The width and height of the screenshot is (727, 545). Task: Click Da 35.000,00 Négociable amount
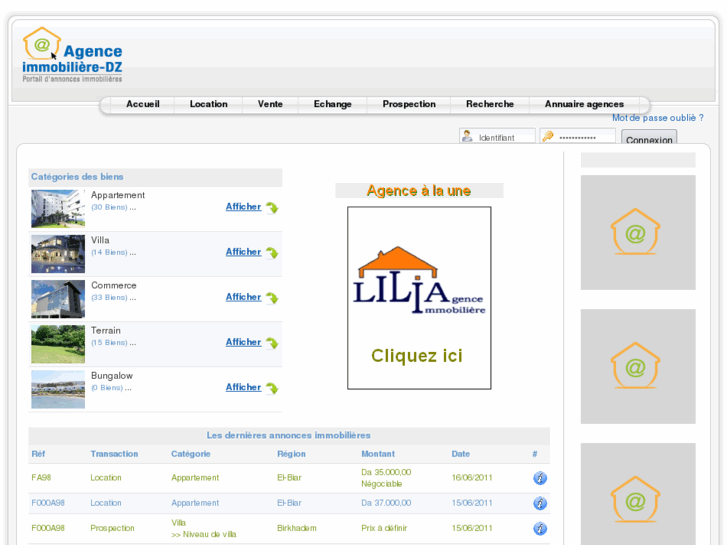click(386, 478)
